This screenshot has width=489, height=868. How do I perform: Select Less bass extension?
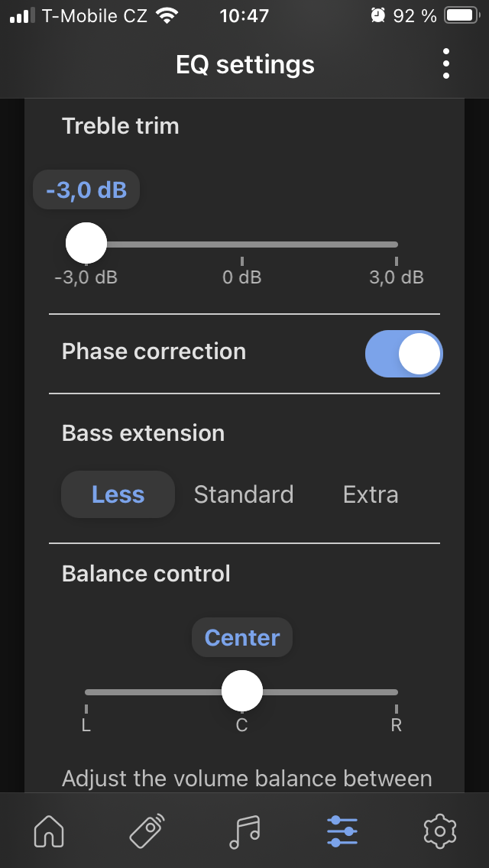point(118,494)
